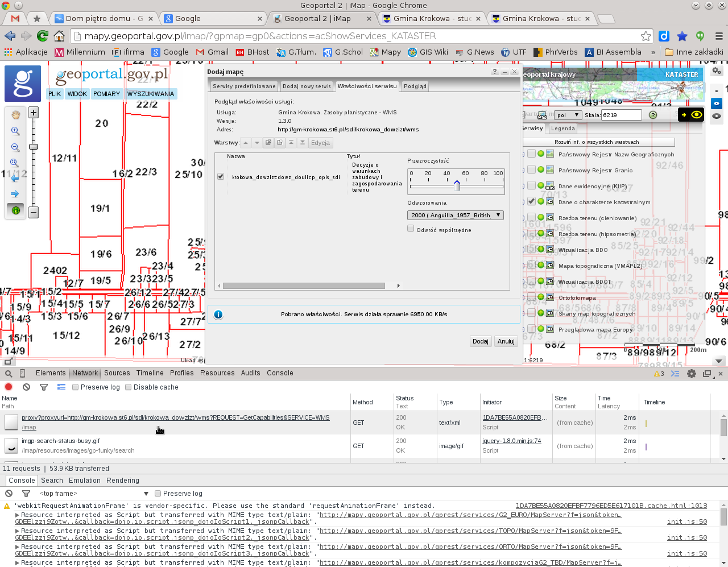This screenshot has height=567, width=728.
Task: Expand the first console Resource interpreted message
Action: (17, 515)
